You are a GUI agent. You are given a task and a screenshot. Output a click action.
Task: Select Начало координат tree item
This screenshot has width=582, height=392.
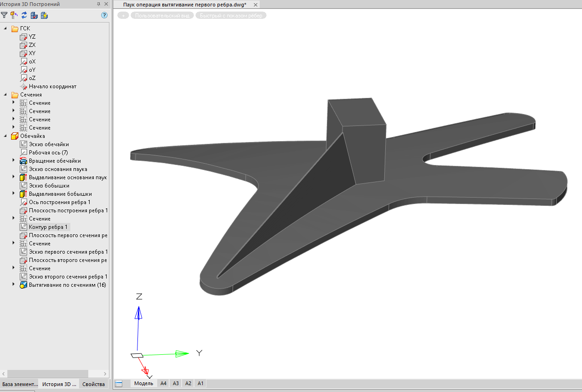[x=52, y=86]
